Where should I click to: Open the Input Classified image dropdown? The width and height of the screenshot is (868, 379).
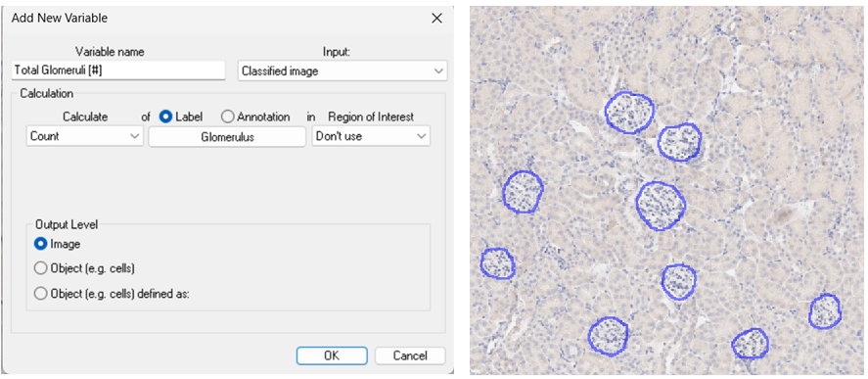coord(343,71)
